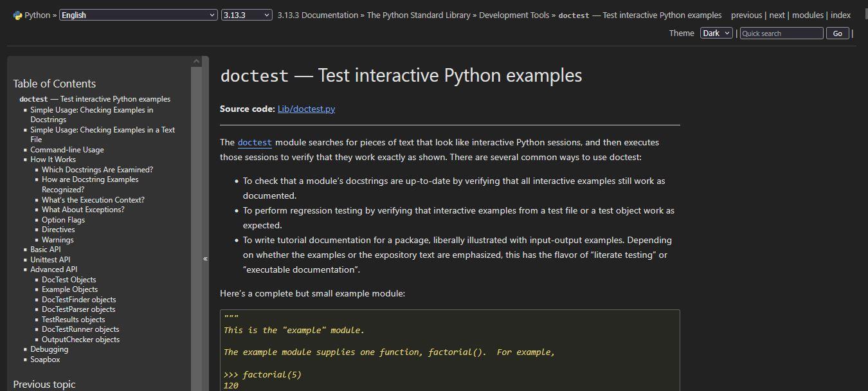The width and height of the screenshot is (868, 391).
Task: Open the Dark theme dropdown
Action: [x=716, y=33]
